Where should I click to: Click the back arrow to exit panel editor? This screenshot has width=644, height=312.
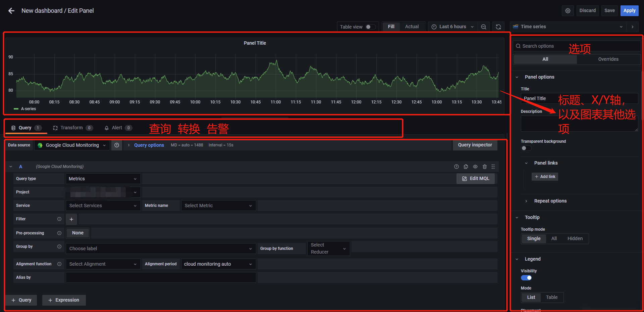tap(11, 11)
